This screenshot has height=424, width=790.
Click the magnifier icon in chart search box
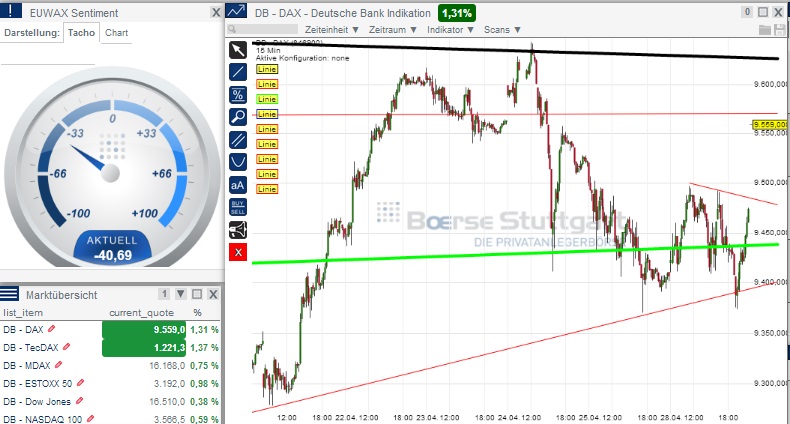point(232,30)
